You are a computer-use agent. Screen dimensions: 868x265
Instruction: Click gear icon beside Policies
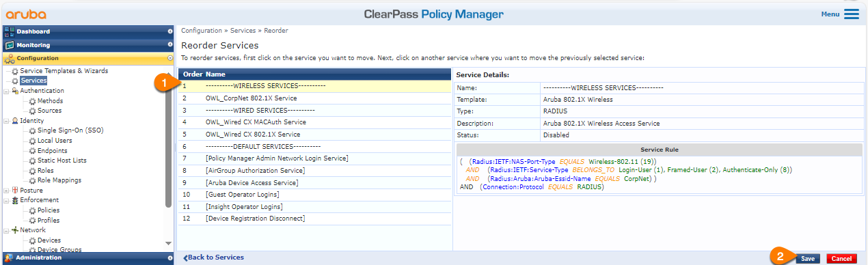[x=32, y=210]
